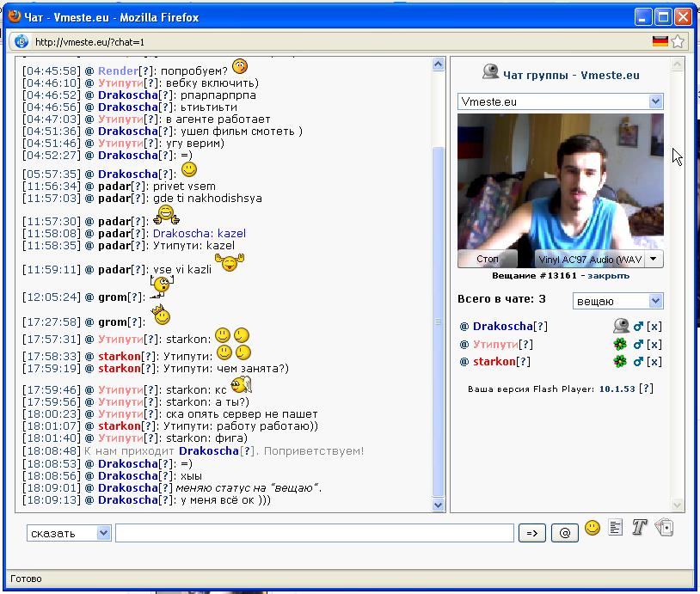This screenshot has width=700, height=594.
Task: Expand the 'сказать' message type dropdown
Action: [x=69, y=533]
